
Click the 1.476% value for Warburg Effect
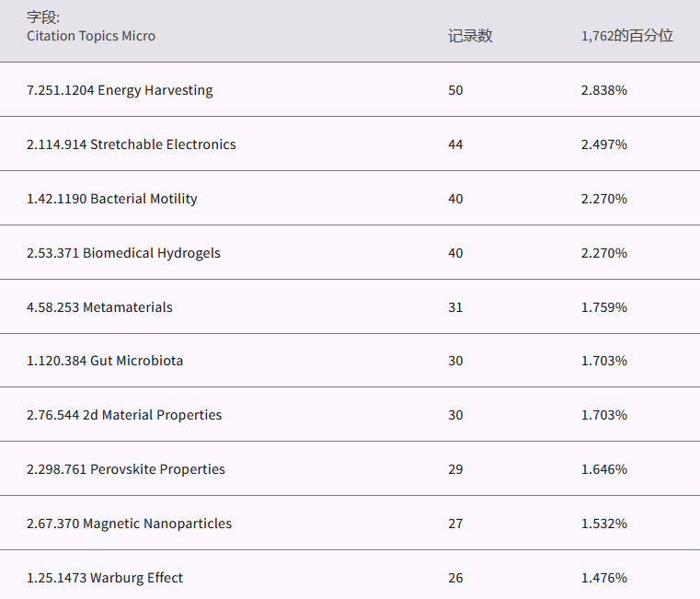[603, 578]
